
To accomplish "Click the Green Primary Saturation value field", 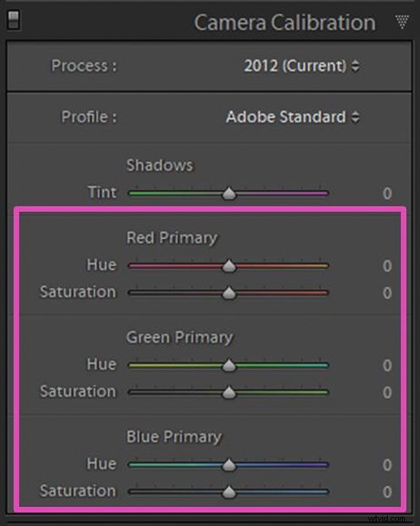I will [x=387, y=392].
